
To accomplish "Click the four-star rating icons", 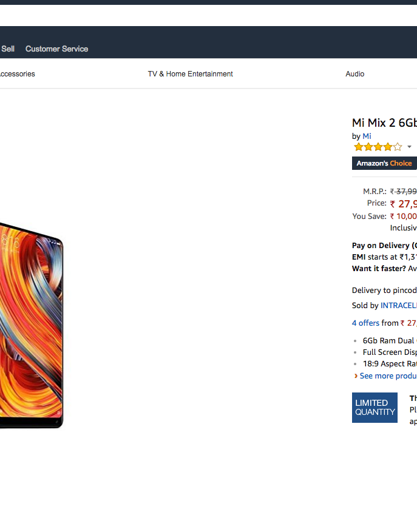I will tap(378, 147).
